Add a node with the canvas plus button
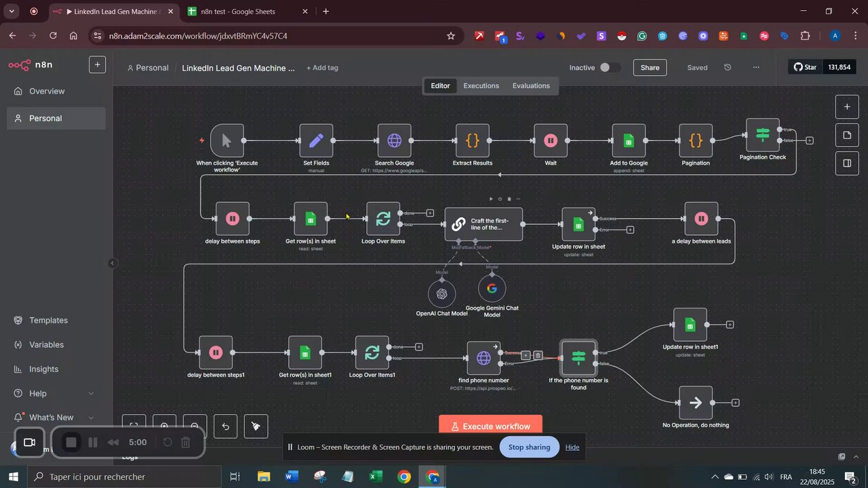This screenshot has height=488, width=868. (847, 107)
